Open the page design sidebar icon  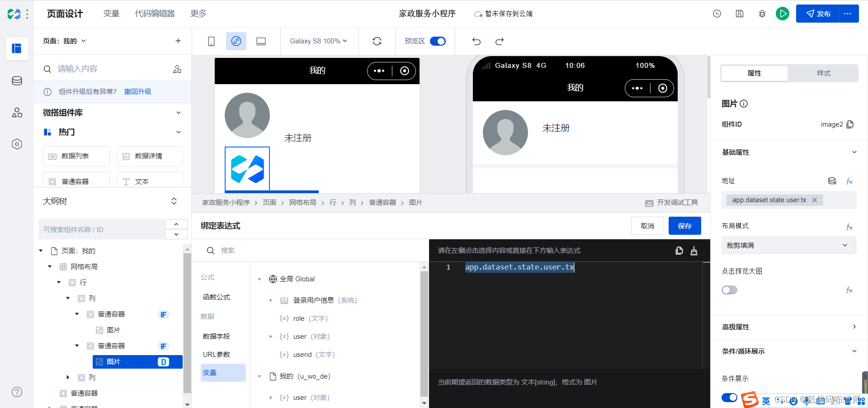17,48
